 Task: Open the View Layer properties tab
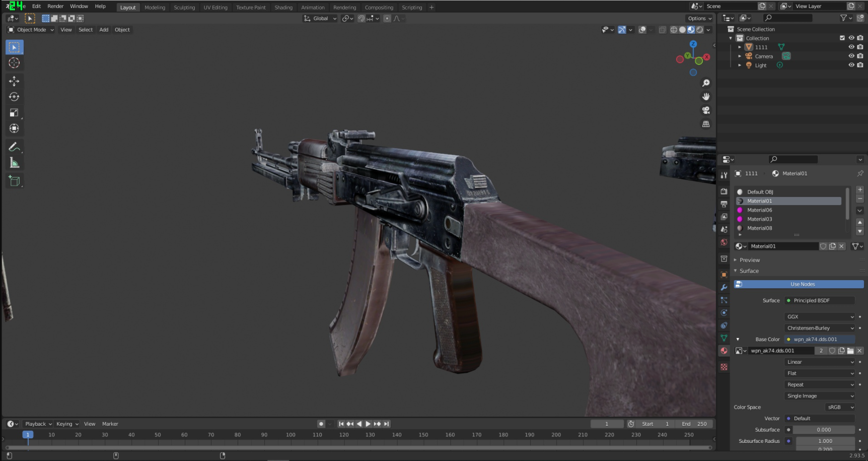coord(724,217)
